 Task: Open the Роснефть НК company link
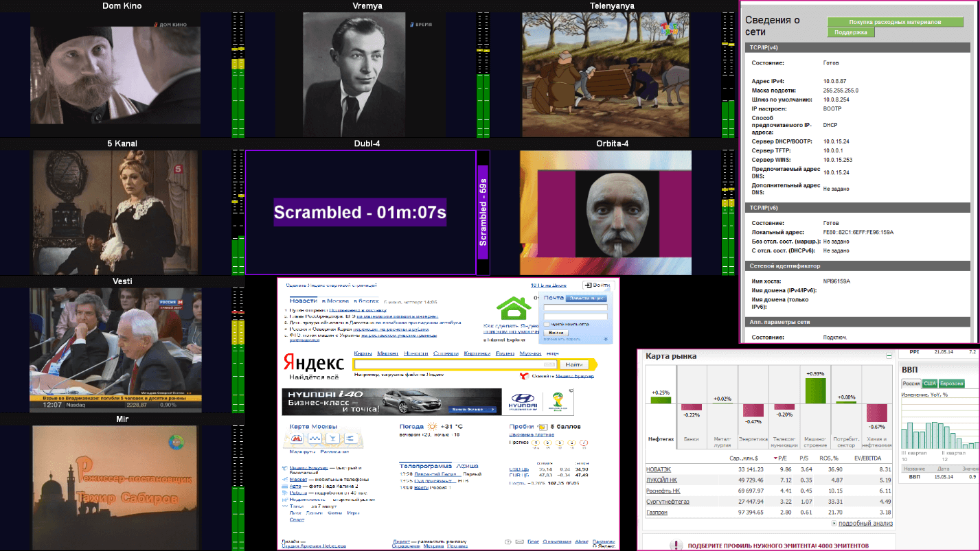coord(665,491)
